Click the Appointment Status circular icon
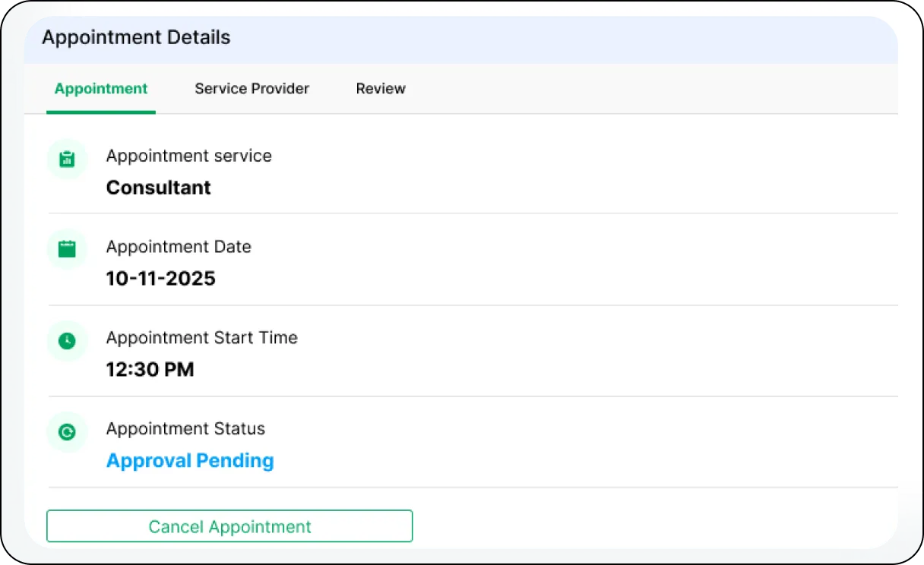924x565 pixels. tap(67, 432)
